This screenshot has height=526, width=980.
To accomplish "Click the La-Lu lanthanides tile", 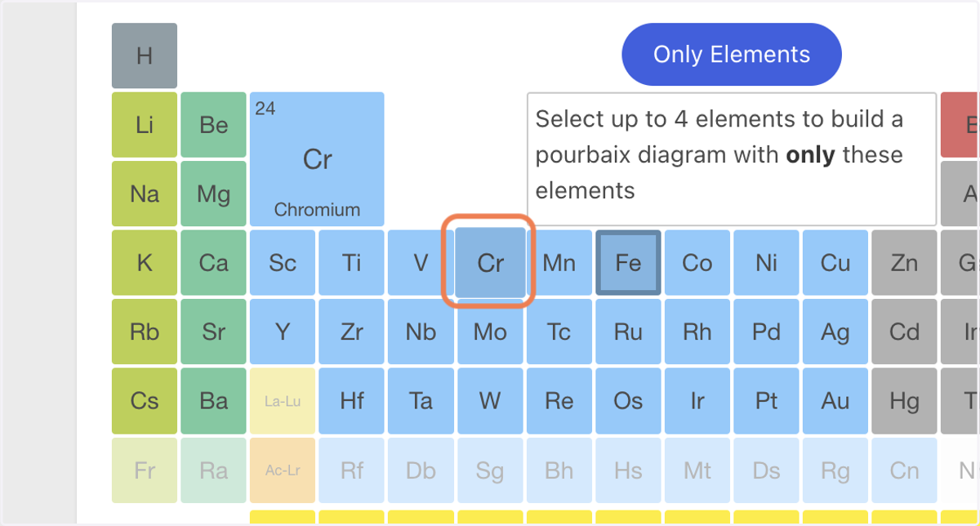I will pos(283,400).
